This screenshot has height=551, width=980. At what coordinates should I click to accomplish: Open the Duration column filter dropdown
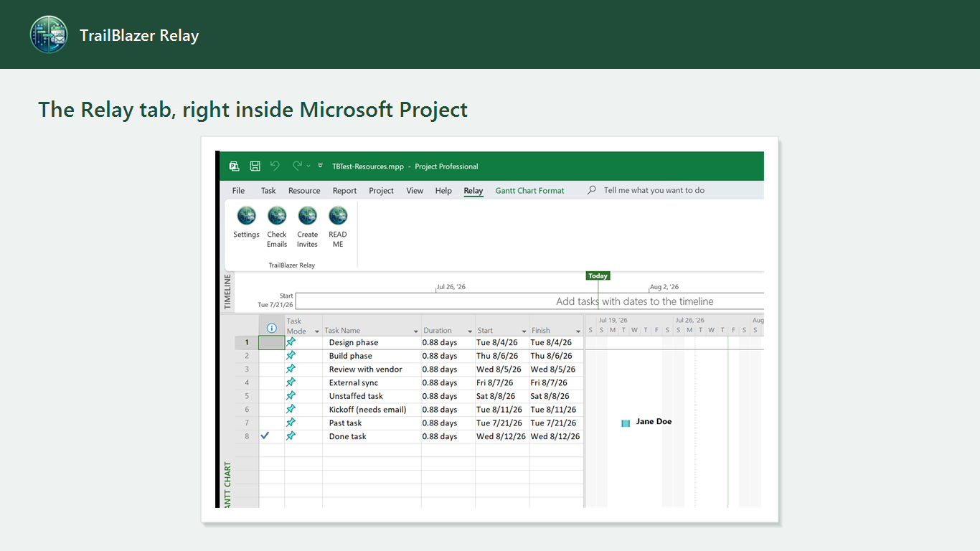tap(470, 331)
